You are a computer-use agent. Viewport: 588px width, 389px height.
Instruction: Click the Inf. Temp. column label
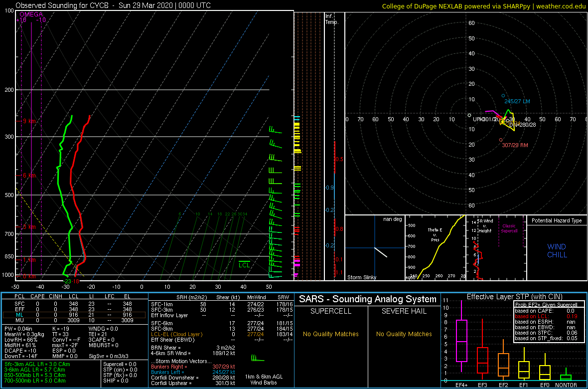coord(332,19)
